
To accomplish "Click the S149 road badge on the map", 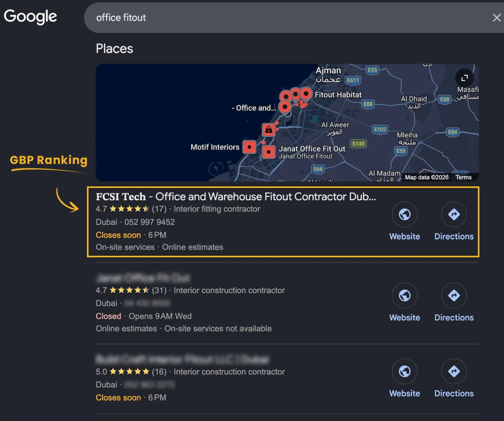I will click(x=358, y=144).
